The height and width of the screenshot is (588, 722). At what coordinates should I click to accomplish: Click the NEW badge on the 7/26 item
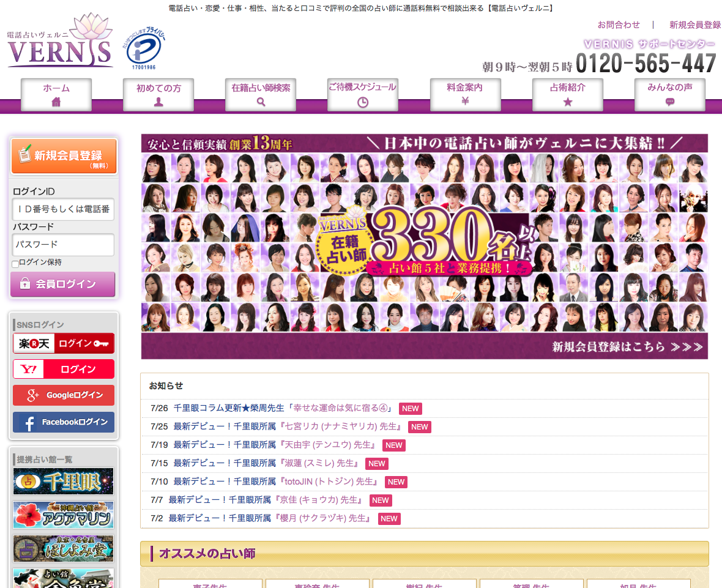pyautogui.click(x=411, y=409)
